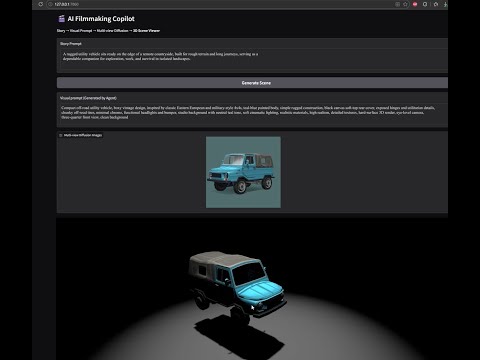480x360 pixels.
Task: Reload the page with the browser refresh icon
Action: tap(41, 4)
